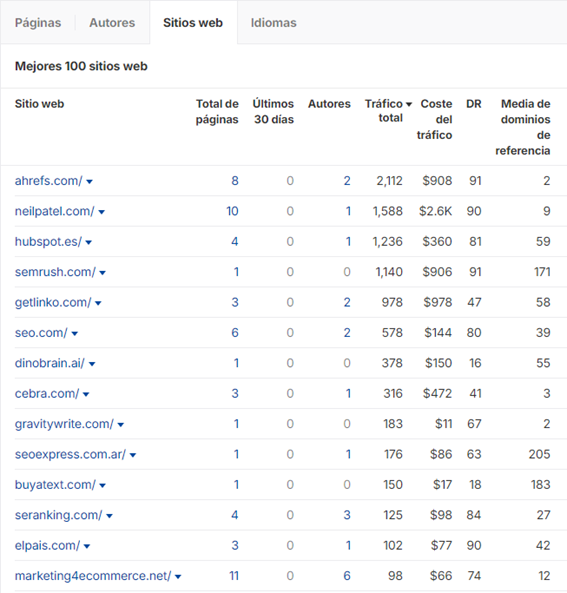Open the buyatext.com/ site link
The width and height of the screenshot is (567, 593).
tap(55, 484)
